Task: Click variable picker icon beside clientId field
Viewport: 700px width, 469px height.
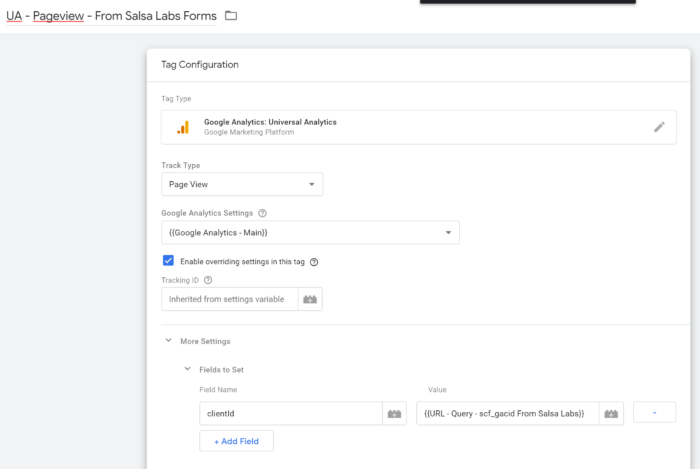Action: [x=395, y=412]
